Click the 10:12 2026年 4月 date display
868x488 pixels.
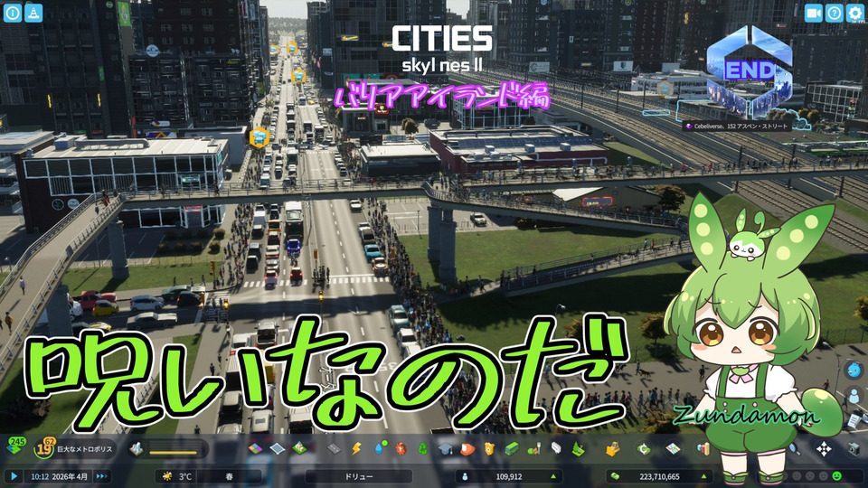60,476
